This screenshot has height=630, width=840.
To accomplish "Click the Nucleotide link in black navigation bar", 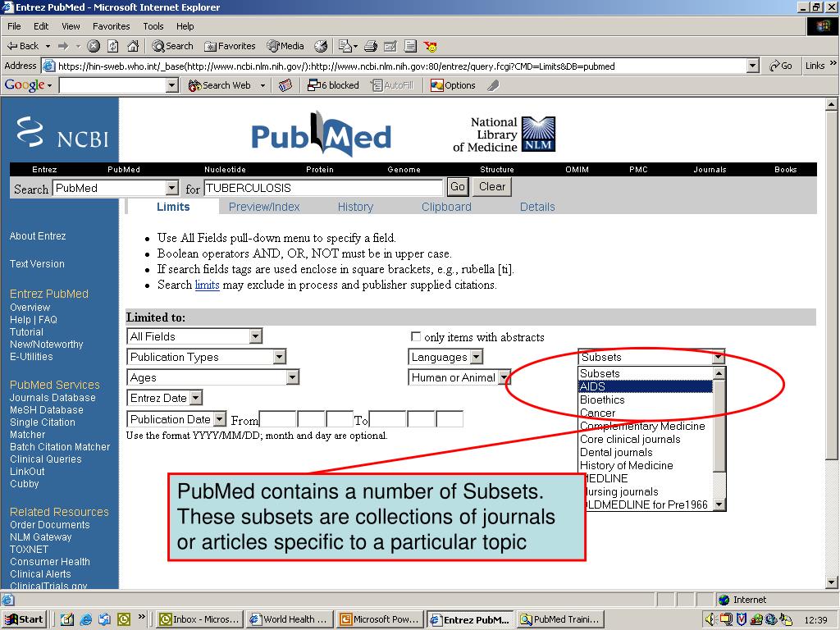I will coord(225,169).
